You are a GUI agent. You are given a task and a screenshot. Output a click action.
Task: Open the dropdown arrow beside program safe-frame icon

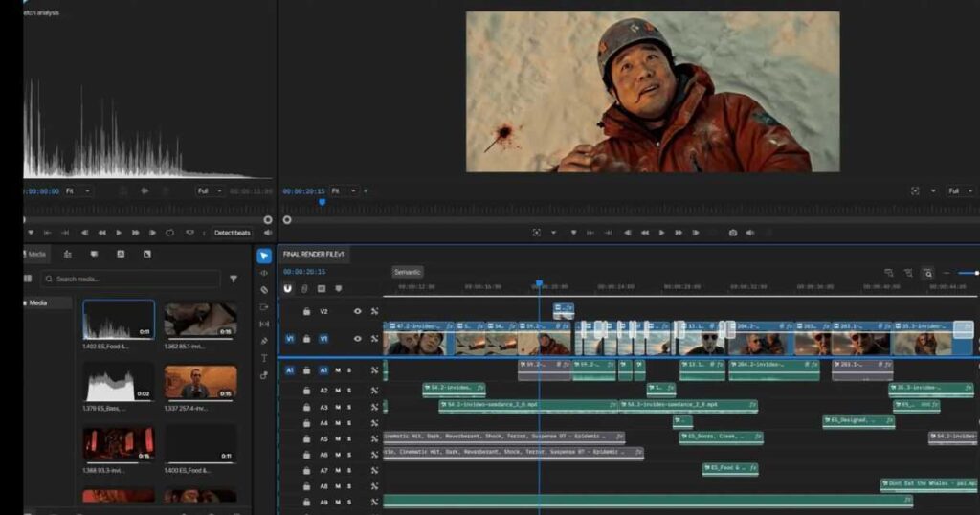pyautogui.click(x=553, y=233)
